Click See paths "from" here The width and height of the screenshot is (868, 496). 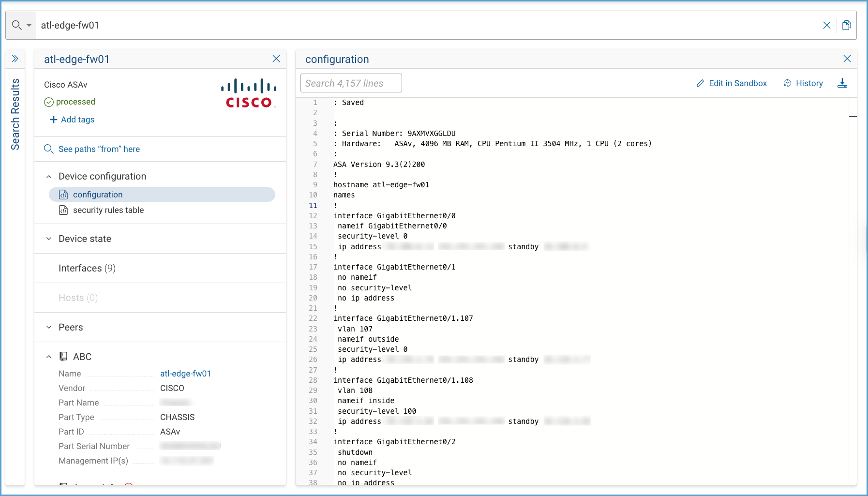[x=99, y=149]
